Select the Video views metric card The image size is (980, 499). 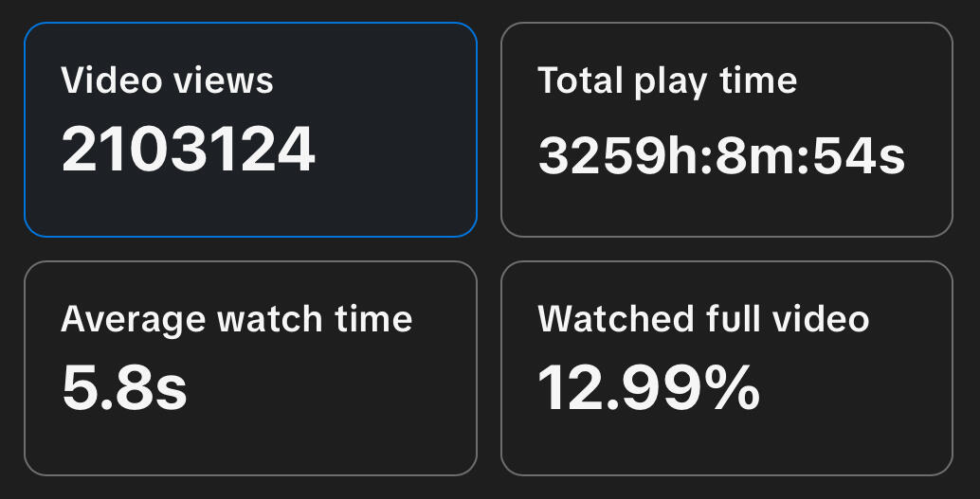click(250, 130)
